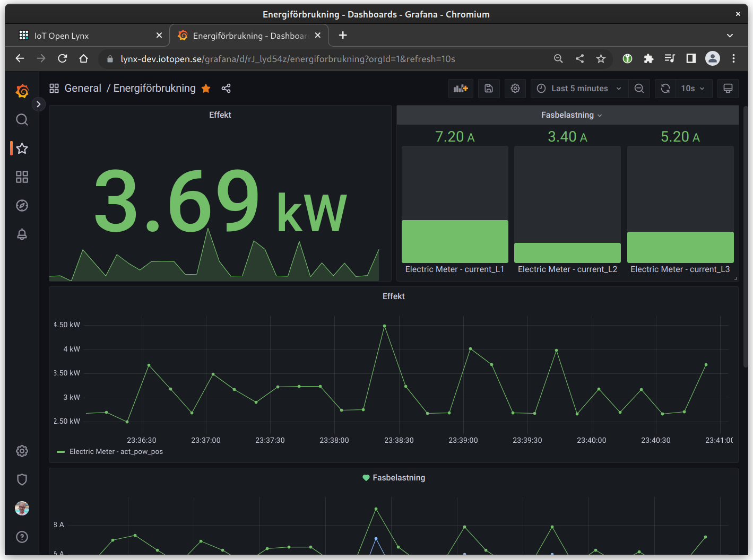Click the General breadcrumb link

83,88
